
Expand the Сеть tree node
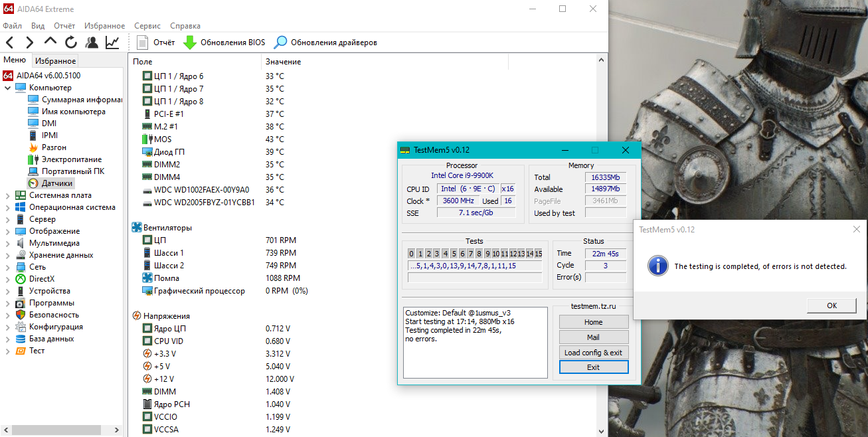click(7, 267)
